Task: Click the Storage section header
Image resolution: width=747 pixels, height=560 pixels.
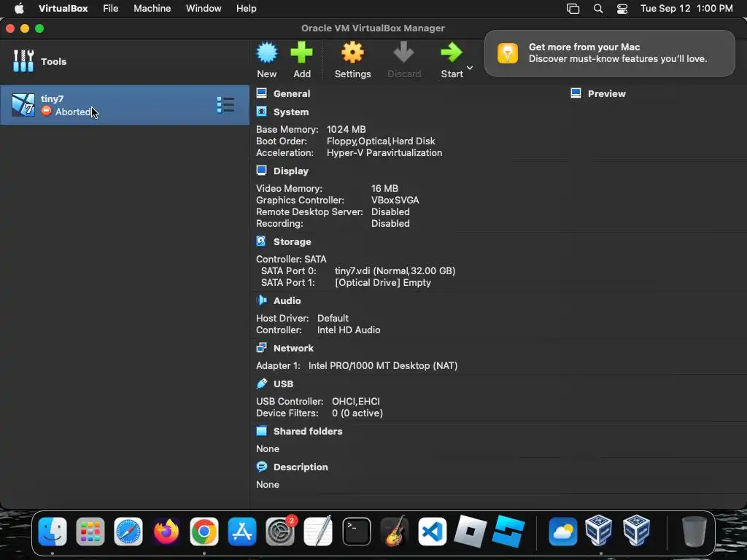Action: [292, 242]
